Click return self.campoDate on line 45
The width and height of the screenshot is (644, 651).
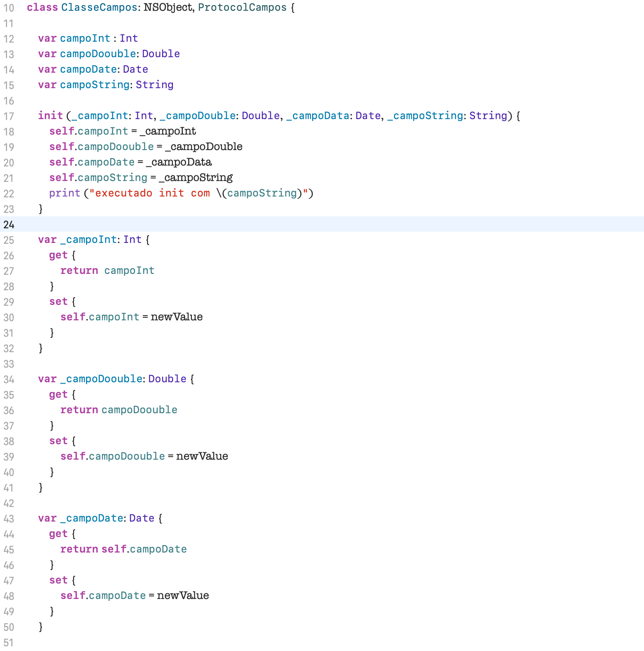pos(123,550)
